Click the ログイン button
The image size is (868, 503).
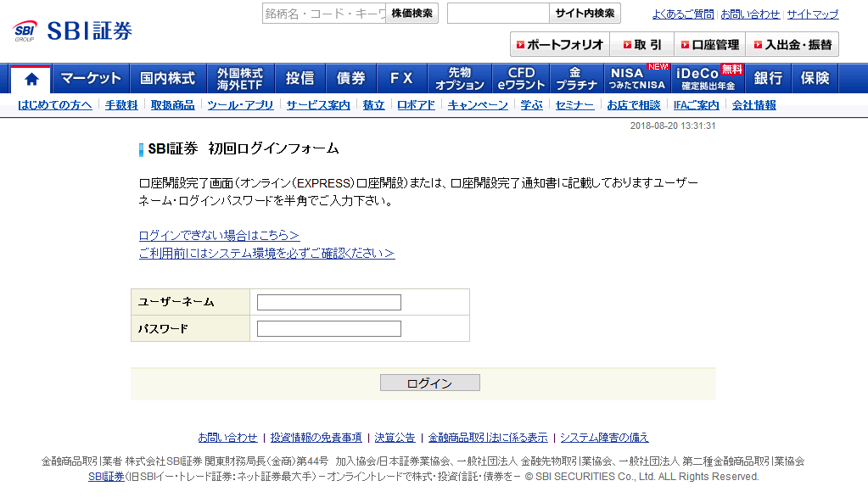tap(430, 383)
